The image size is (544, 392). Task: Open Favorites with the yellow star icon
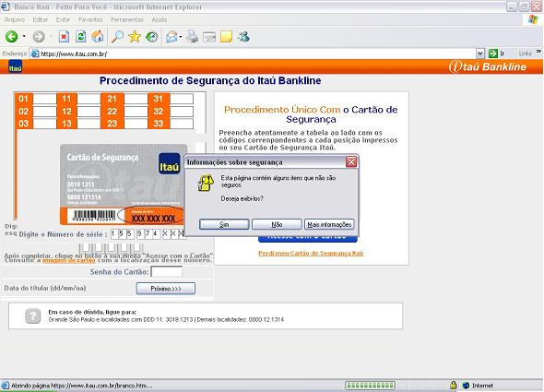tap(135, 37)
